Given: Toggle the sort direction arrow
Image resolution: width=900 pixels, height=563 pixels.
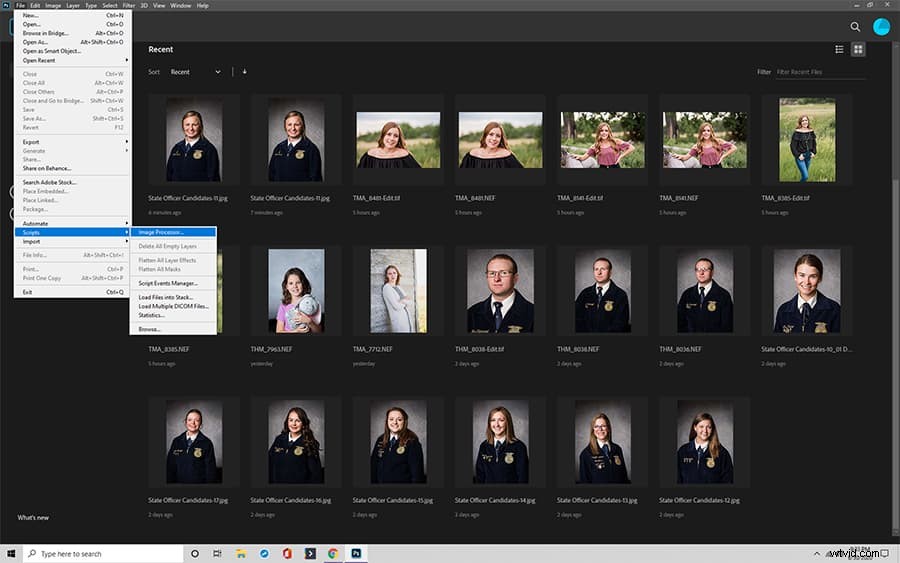Looking at the screenshot, I should point(245,72).
